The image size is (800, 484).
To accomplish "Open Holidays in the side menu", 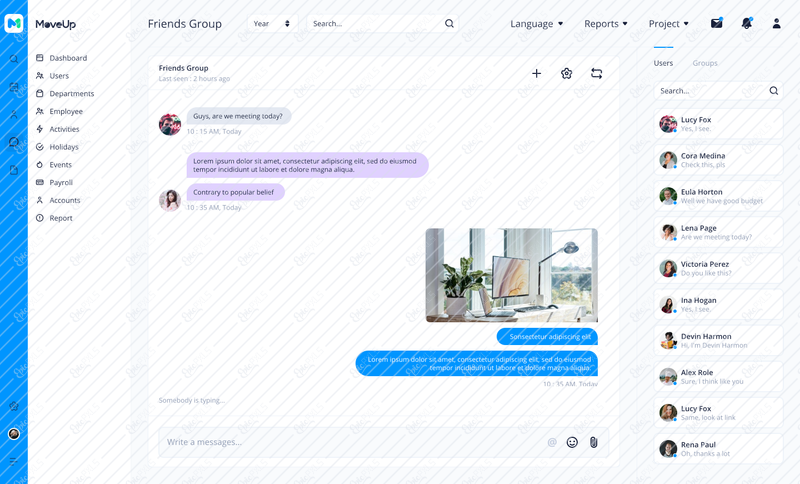I will point(57,147).
